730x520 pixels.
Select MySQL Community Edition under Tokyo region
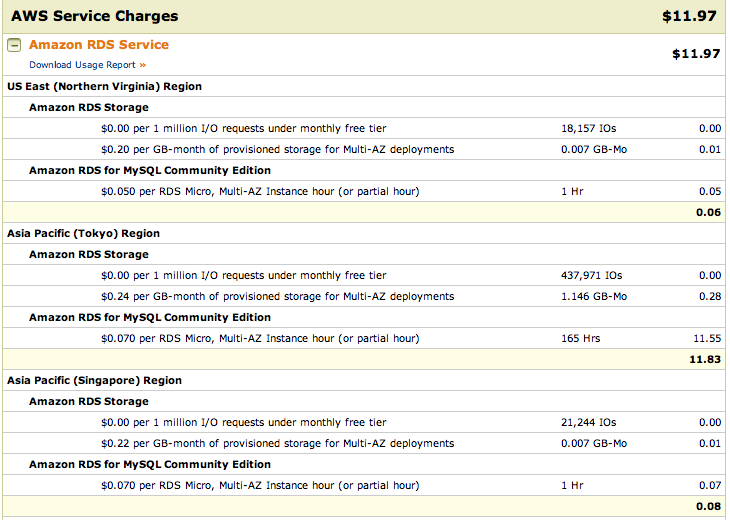coord(149,317)
